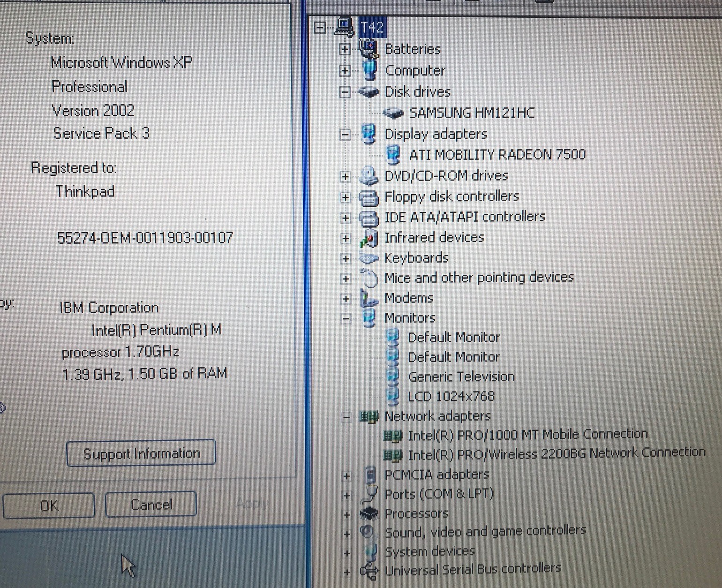This screenshot has height=588, width=722.
Task: Click the PRO/Wireless 2200BG adapter icon
Action: [x=392, y=455]
